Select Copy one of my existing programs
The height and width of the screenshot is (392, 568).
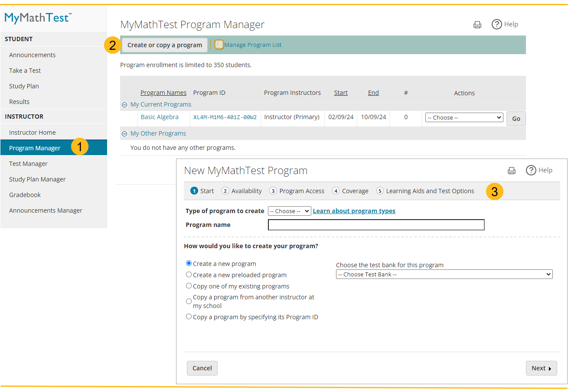tap(189, 286)
